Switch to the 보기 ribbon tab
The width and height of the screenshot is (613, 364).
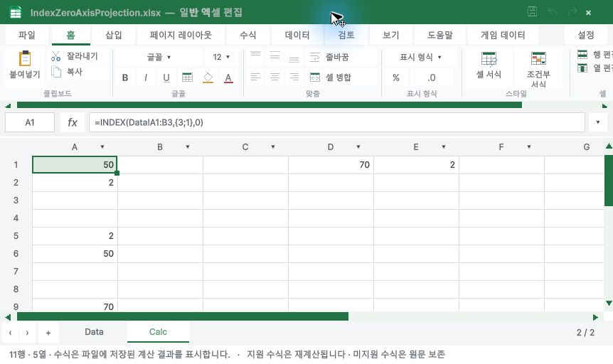pyautogui.click(x=390, y=35)
